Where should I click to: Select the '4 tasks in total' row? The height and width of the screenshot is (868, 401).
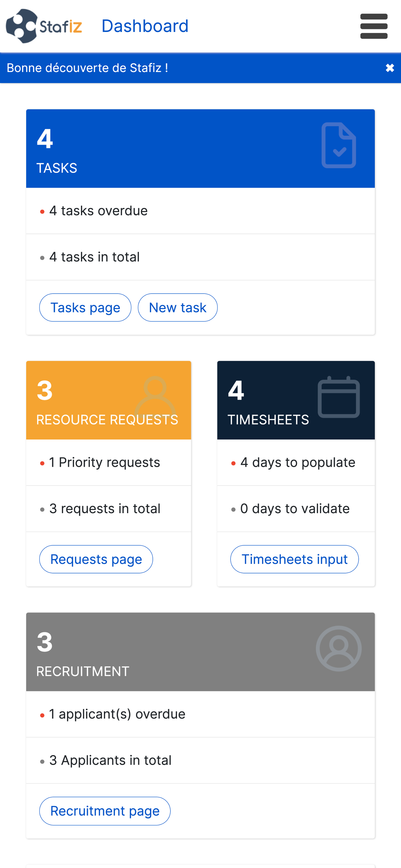200,257
